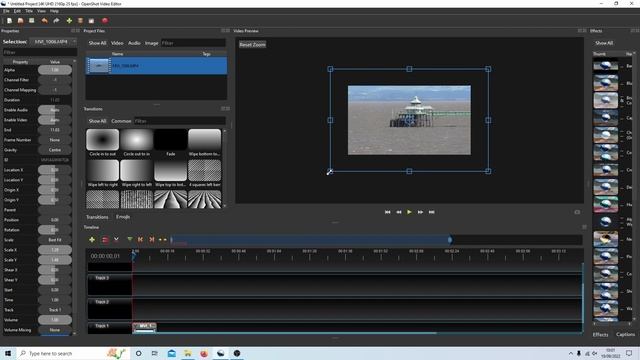Undo the last action
This screenshot has width=640, height=360.
tap(44, 20)
